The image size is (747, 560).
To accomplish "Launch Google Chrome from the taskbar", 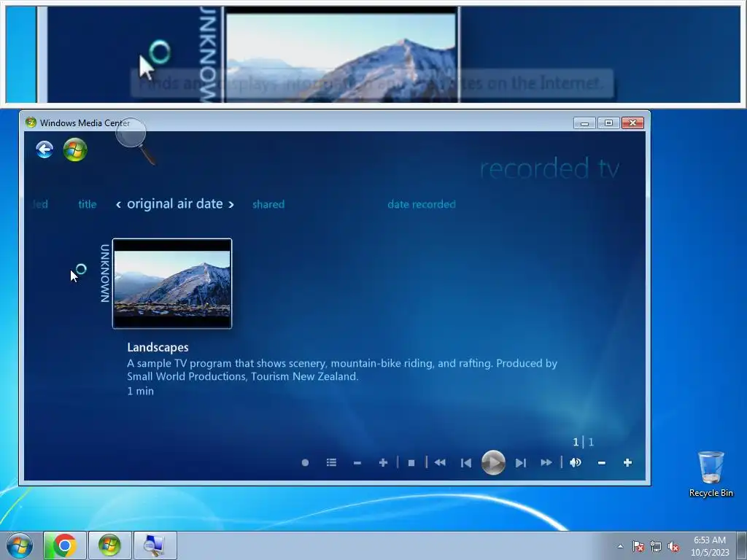I will tap(65, 545).
